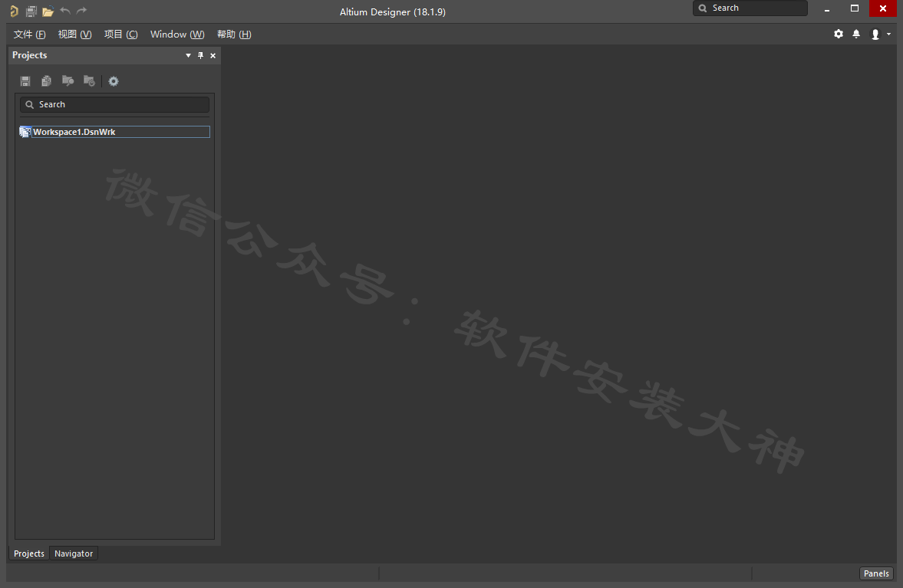Click the Save All icon in title bar
Image resolution: width=903 pixels, height=588 pixels.
(x=31, y=11)
